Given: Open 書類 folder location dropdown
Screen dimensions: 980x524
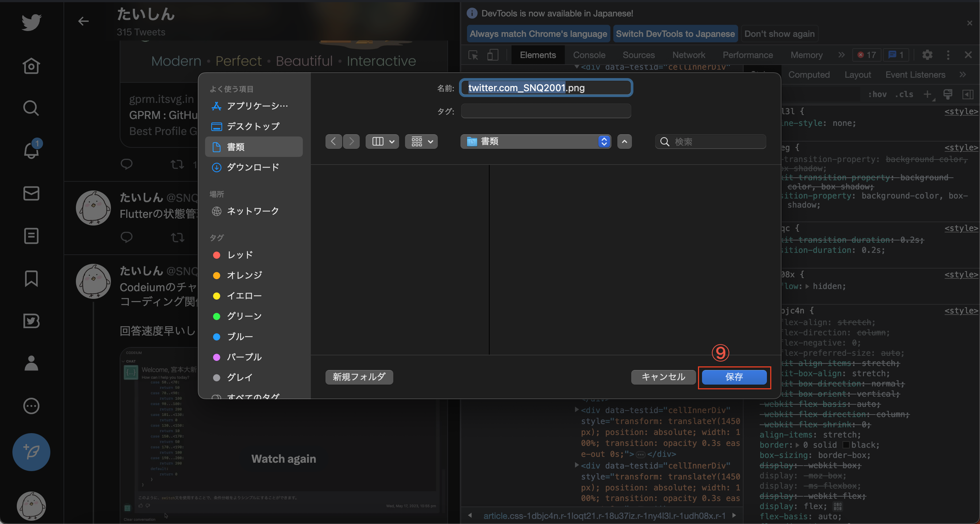Looking at the screenshot, I should tap(536, 142).
